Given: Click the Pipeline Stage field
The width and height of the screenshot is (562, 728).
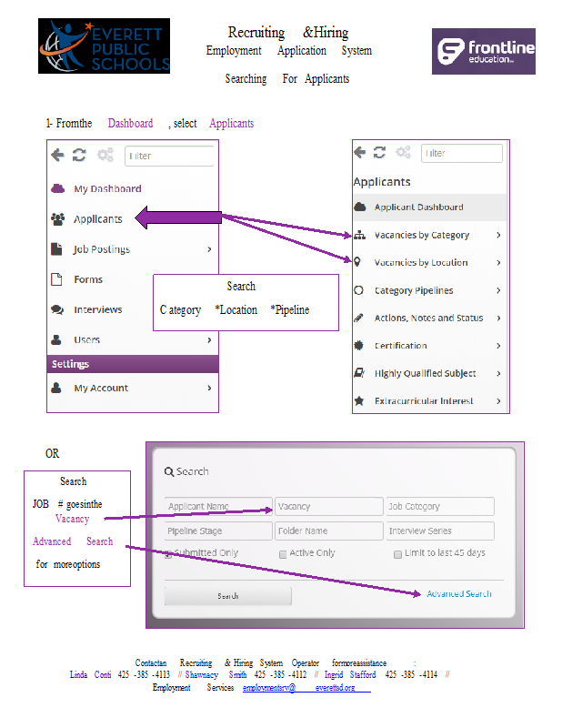Looking at the screenshot, I should [218, 531].
